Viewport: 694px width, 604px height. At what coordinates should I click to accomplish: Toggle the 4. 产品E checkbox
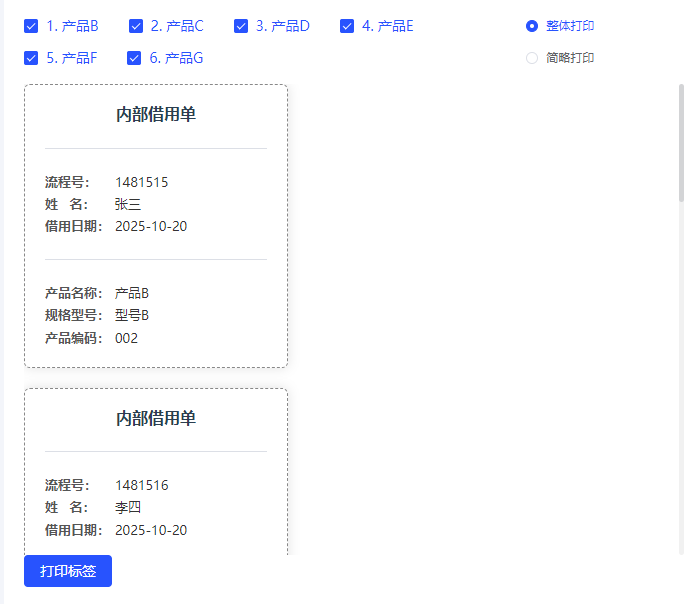(347, 26)
